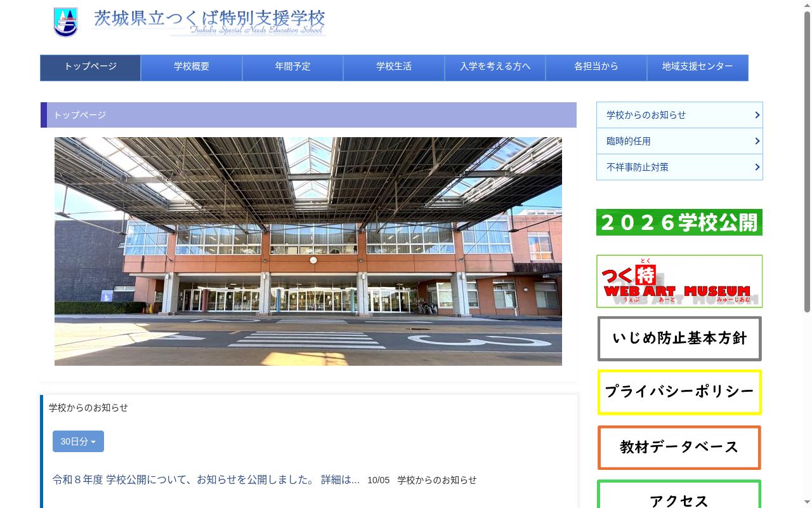Open the 不祥事防止対策 sidebar link

[679, 167]
